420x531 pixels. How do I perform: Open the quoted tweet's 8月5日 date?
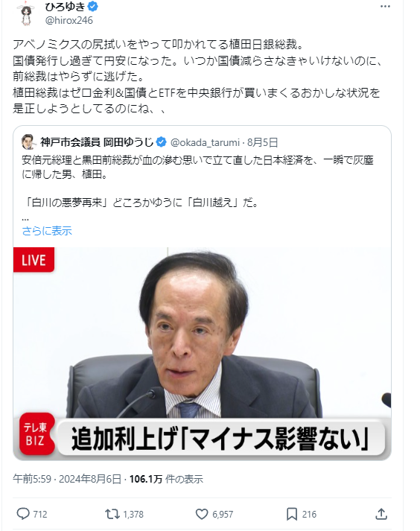coord(262,142)
